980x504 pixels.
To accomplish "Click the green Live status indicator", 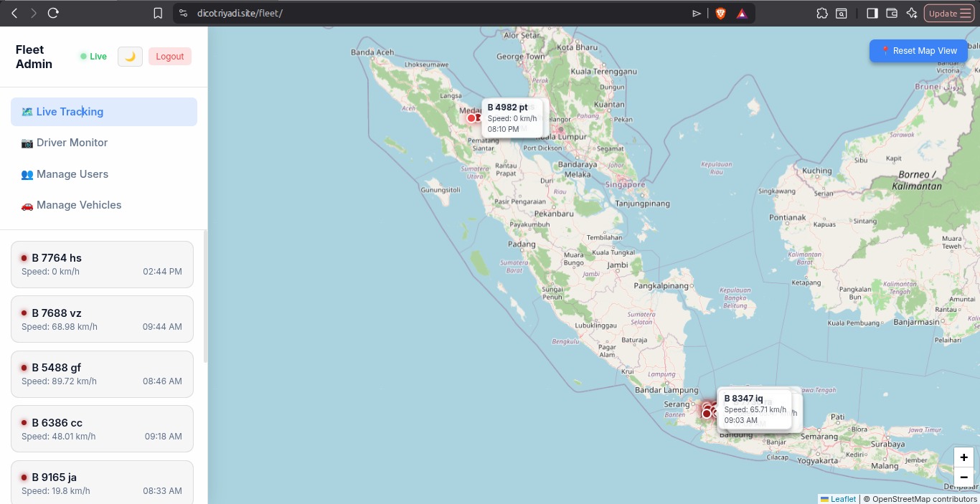I will (93, 57).
